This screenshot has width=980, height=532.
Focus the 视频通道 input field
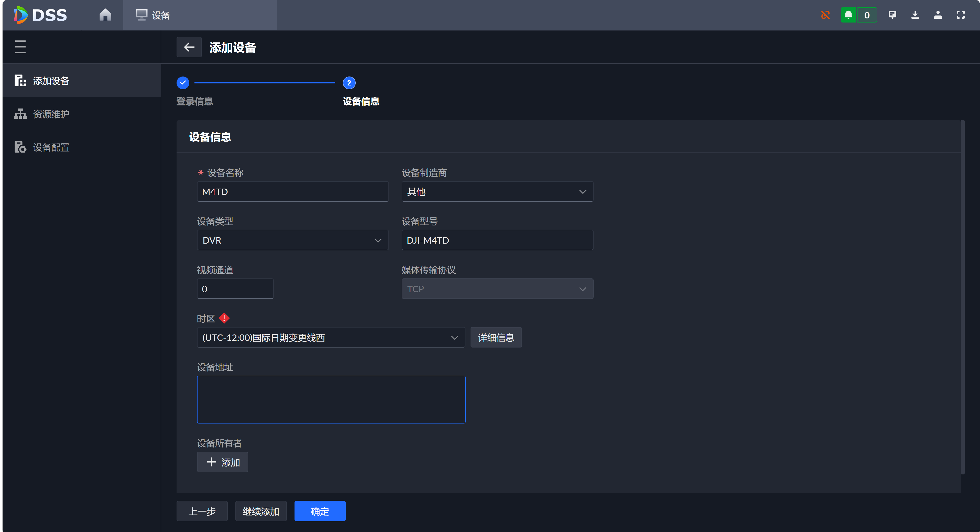(x=235, y=289)
